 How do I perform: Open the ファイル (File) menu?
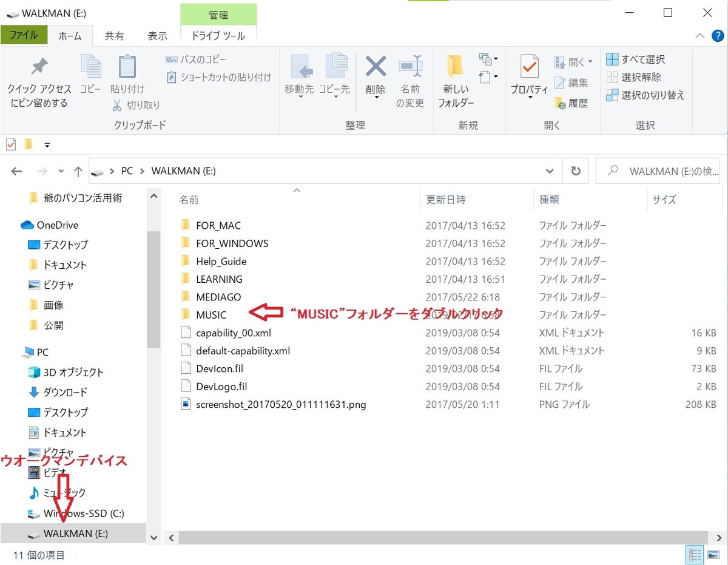tap(24, 36)
